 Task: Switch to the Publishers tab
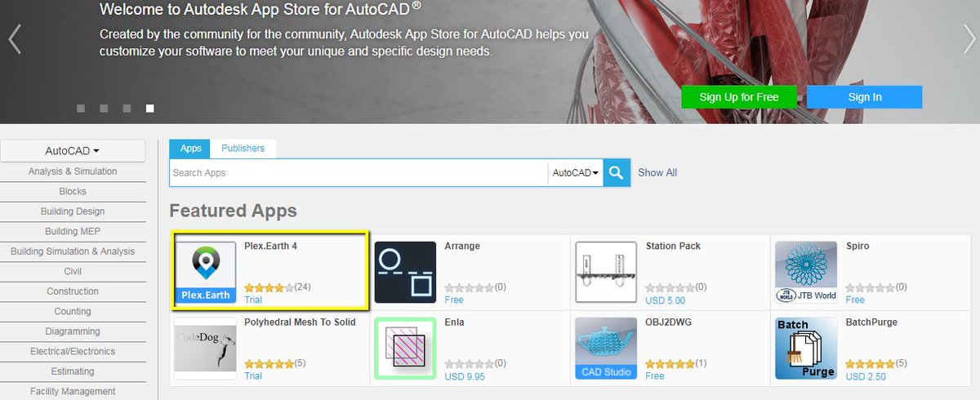243,149
